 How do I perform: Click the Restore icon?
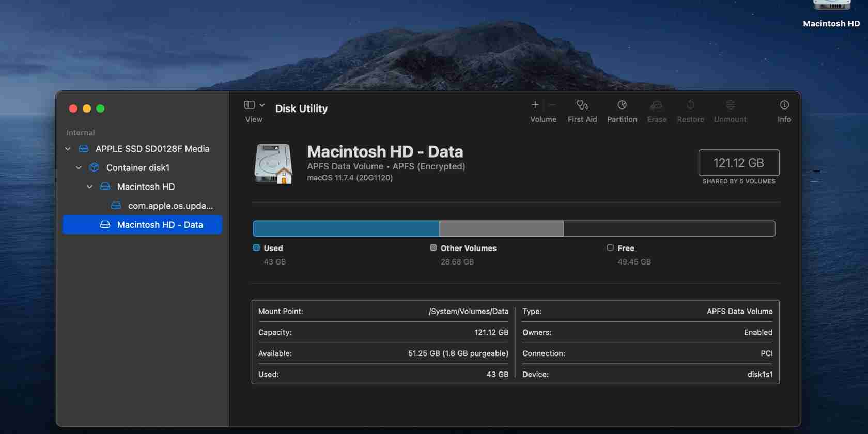coord(690,105)
